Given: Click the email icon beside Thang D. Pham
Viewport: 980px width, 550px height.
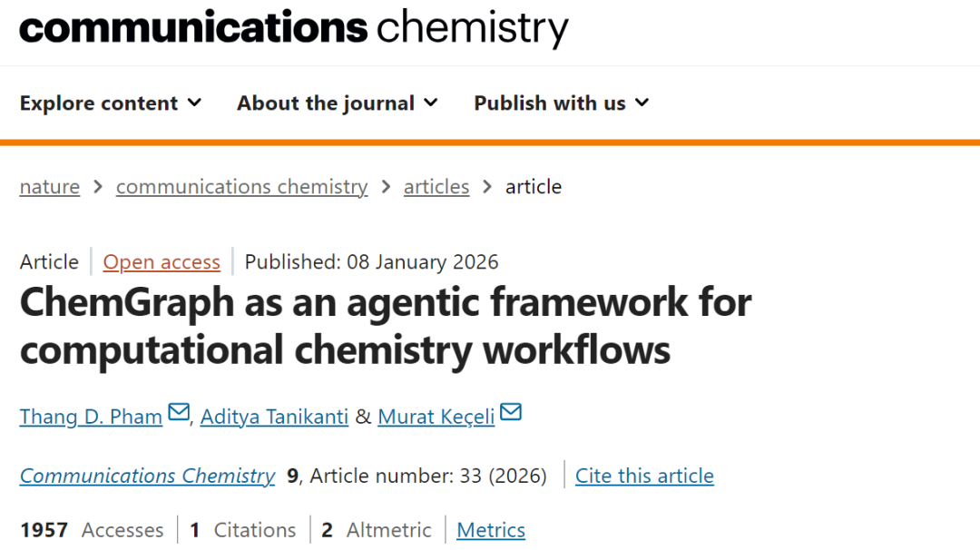Looking at the screenshot, I should (179, 413).
